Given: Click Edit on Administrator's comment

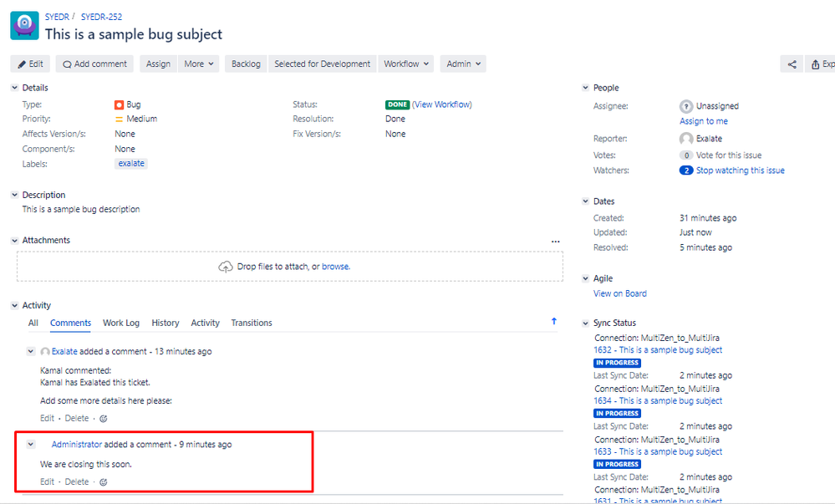Looking at the screenshot, I should click(47, 482).
